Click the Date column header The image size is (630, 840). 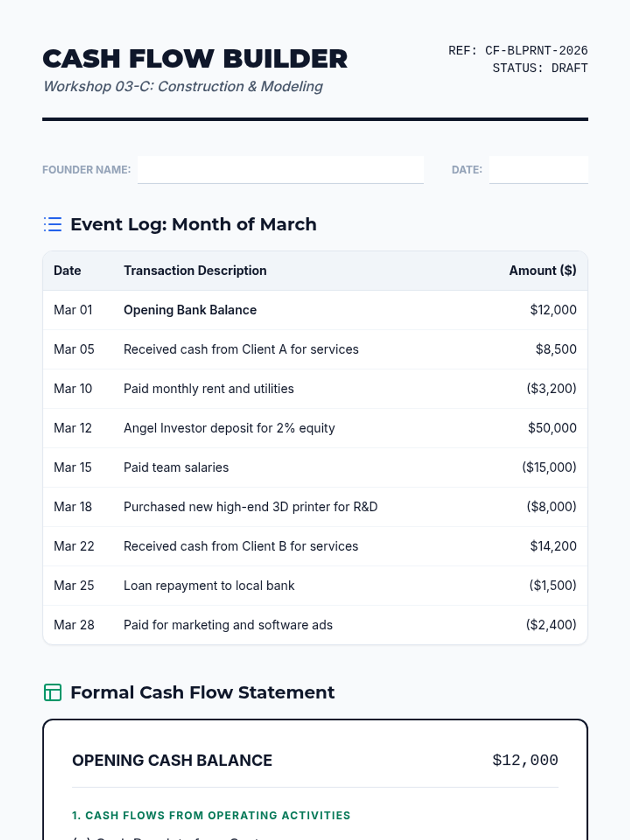click(x=67, y=271)
